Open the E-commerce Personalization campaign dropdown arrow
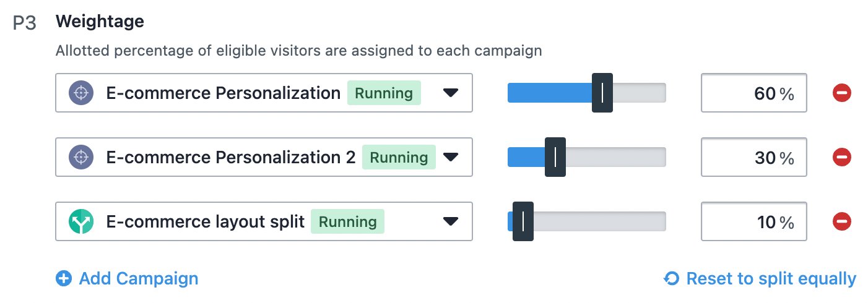 [451, 93]
